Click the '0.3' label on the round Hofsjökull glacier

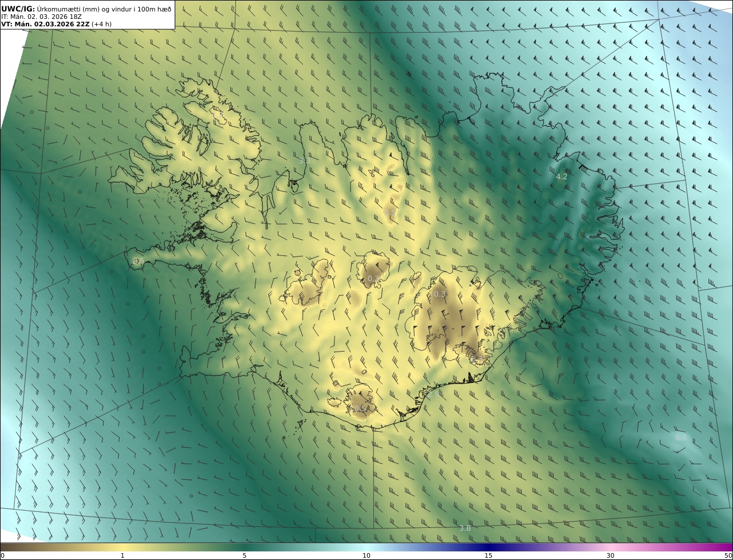373,279
